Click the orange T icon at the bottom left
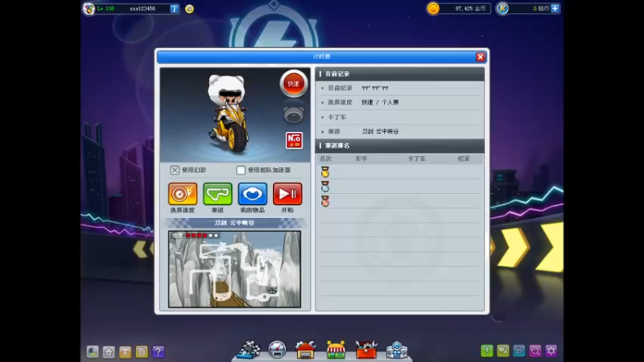644x362 pixels. (126, 352)
